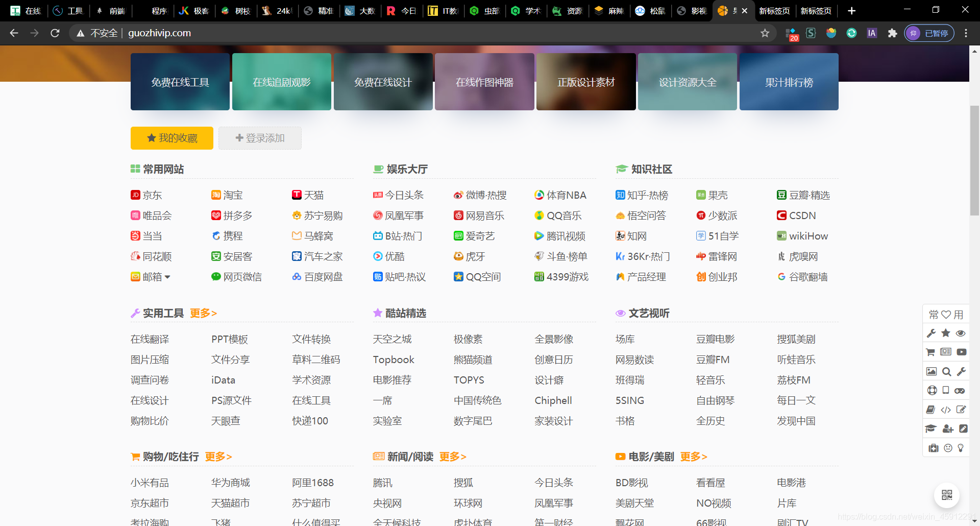Click the lightbulb icon in the side panel

pyautogui.click(x=961, y=448)
